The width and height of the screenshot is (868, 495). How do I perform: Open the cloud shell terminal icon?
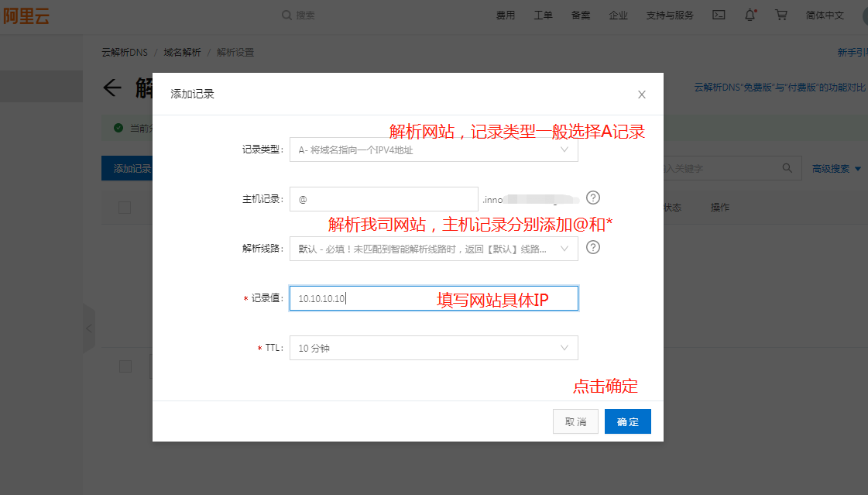click(x=719, y=15)
